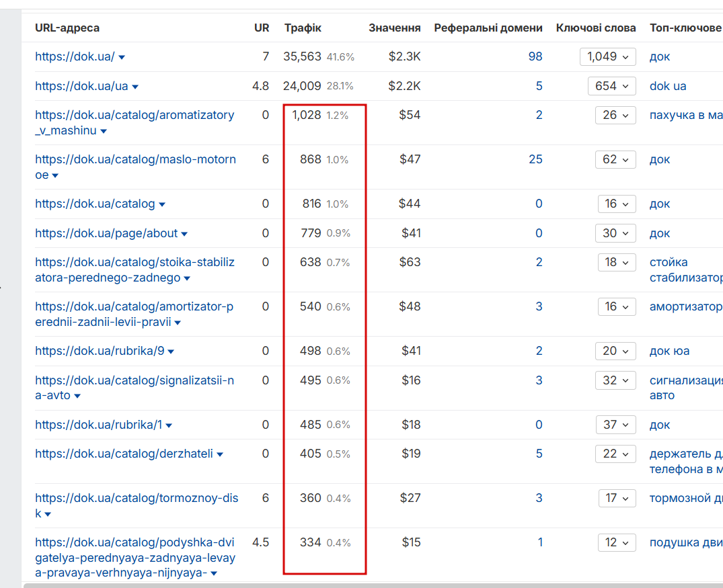The image size is (723, 588).
Task: Open the amortizator-perednii catalog link
Action: pyautogui.click(x=135, y=314)
